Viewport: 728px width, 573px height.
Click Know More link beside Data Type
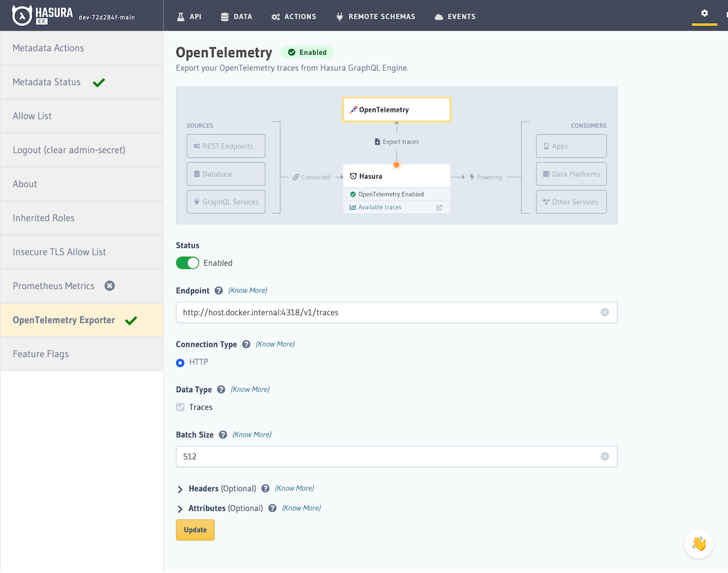point(250,390)
